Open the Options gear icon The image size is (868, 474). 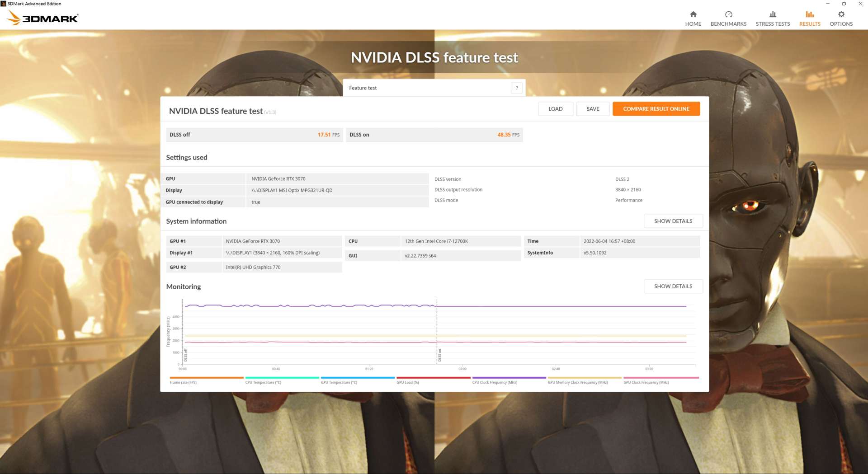[x=841, y=14]
